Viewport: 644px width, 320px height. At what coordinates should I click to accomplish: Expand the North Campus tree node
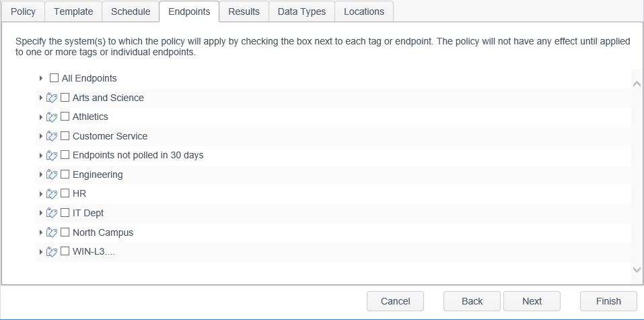click(41, 233)
